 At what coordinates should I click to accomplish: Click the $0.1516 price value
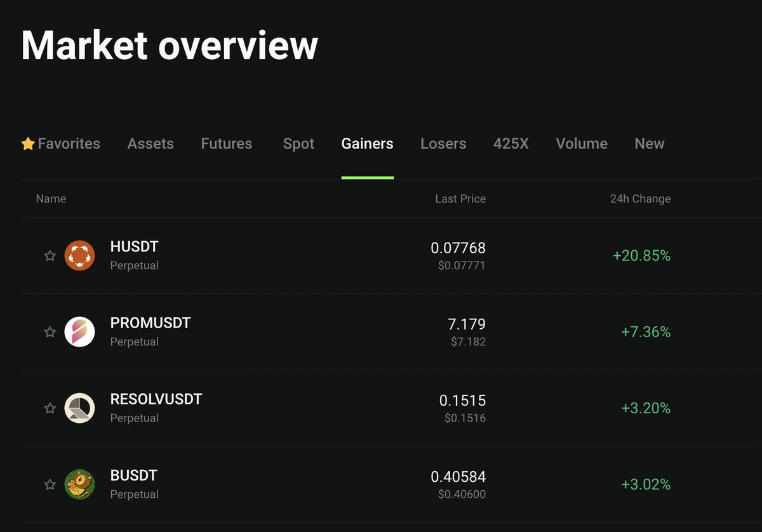(x=465, y=418)
